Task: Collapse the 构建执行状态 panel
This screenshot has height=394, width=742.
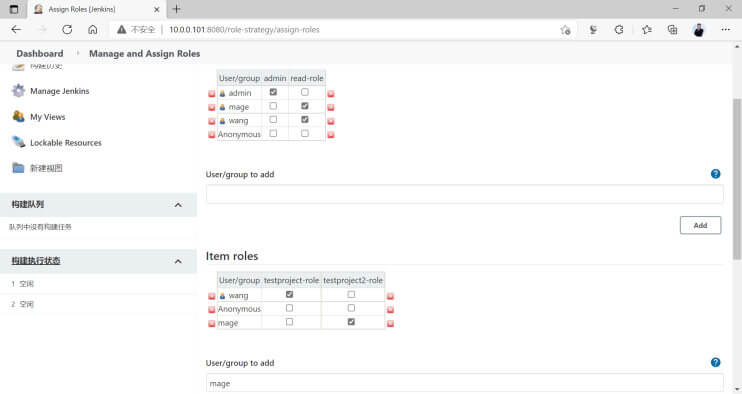Action: (178, 261)
